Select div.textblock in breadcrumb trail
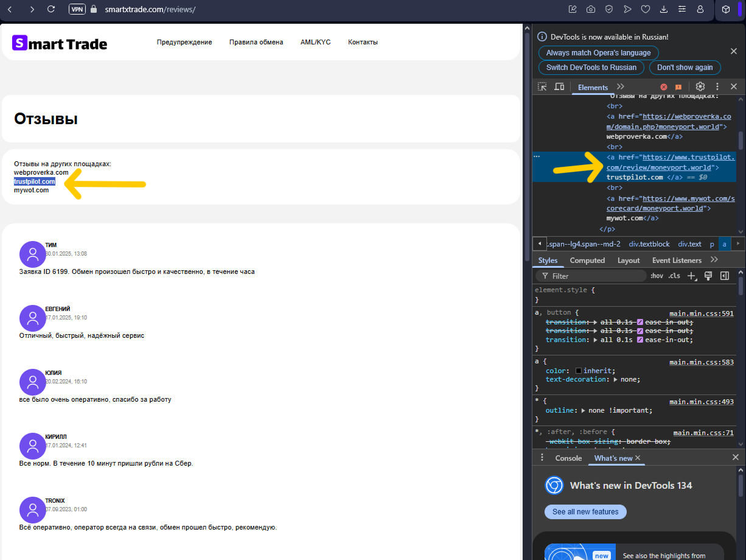 (649, 244)
